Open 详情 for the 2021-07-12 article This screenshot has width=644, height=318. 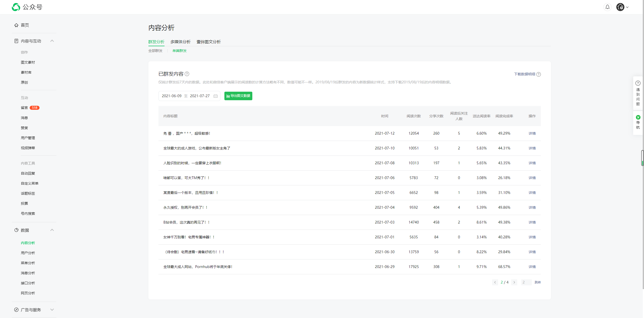tap(532, 133)
